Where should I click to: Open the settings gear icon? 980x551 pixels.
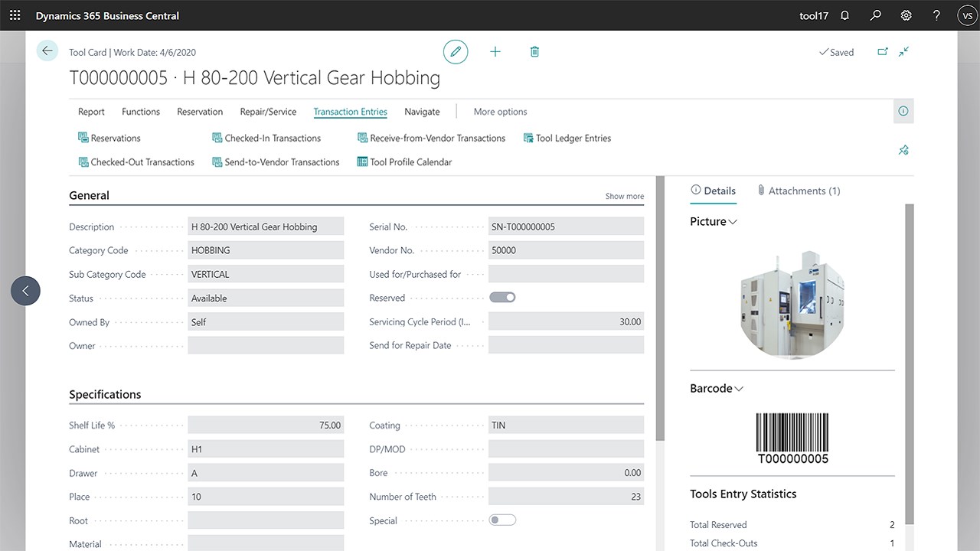pyautogui.click(x=906, y=15)
